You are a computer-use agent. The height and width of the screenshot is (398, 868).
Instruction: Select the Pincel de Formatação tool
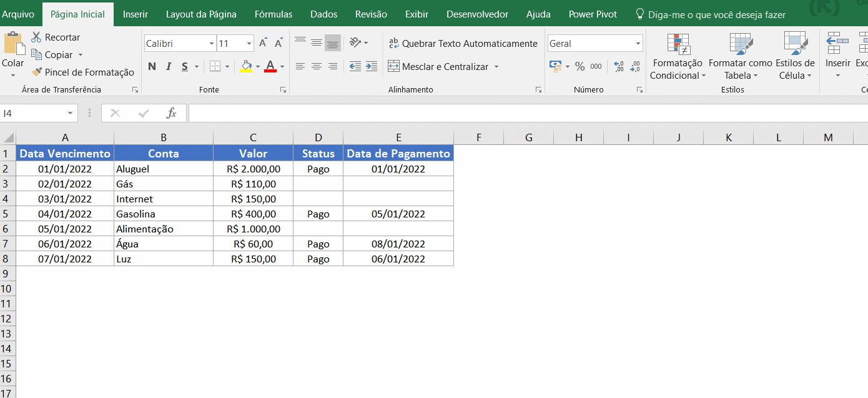coord(82,72)
